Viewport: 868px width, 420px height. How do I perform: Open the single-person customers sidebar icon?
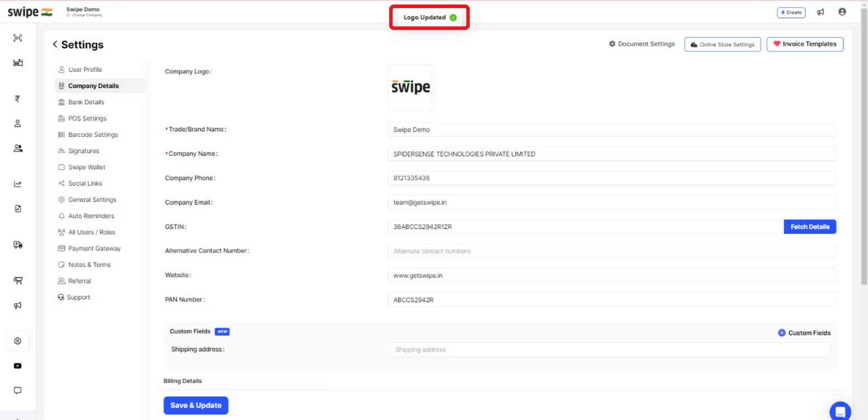(18, 123)
